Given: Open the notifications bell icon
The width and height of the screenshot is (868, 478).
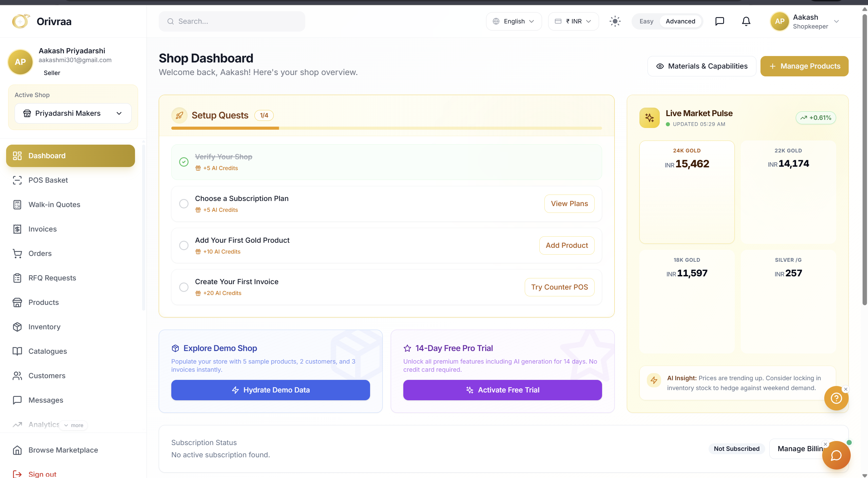Looking at the screenshot, I should [746, 21].
